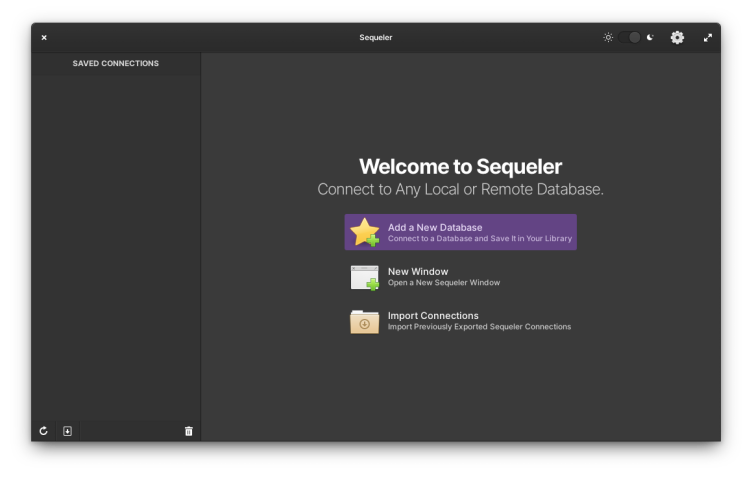Click the sun light-mode icon

608,38
